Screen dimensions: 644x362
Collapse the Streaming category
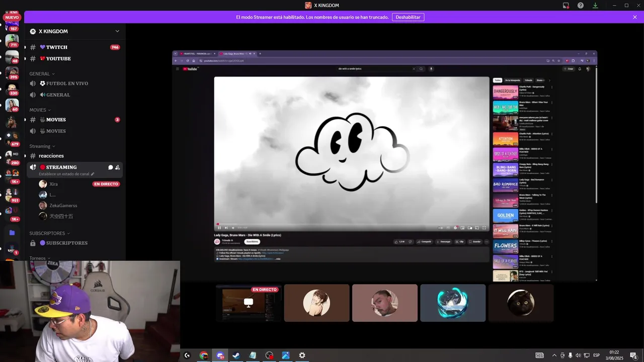click(42, 146)
